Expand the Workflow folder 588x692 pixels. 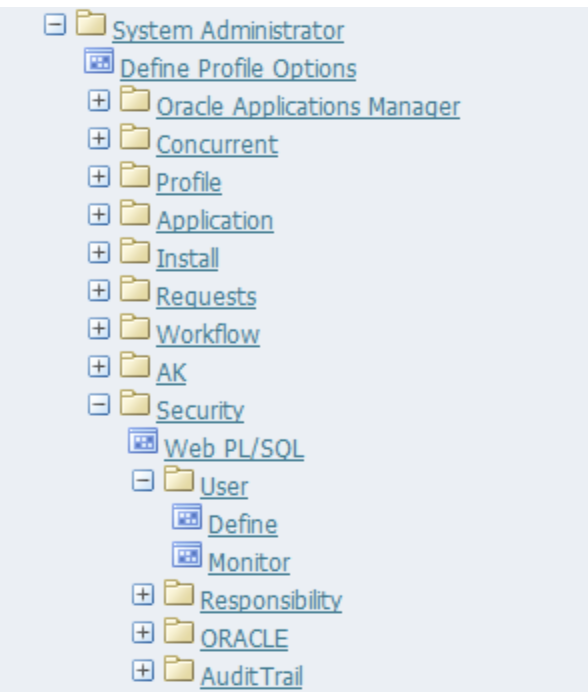pyautogui.click(x=99, y=328)
